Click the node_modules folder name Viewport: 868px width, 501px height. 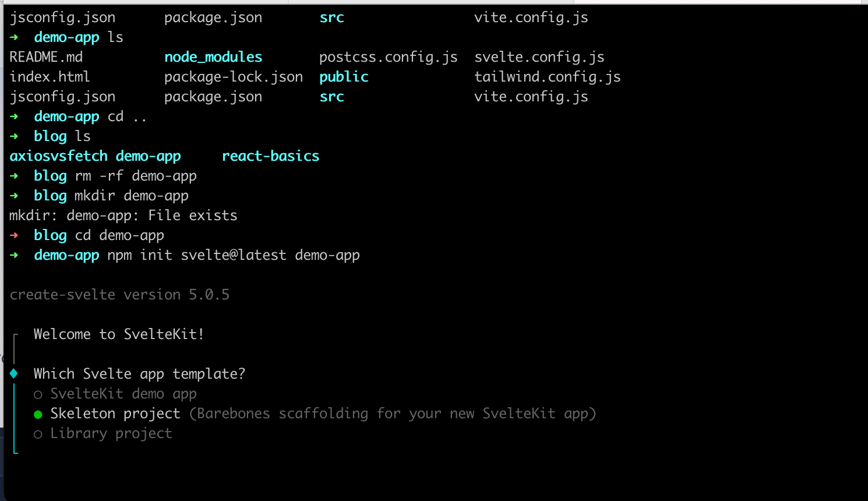pos(213,57)
